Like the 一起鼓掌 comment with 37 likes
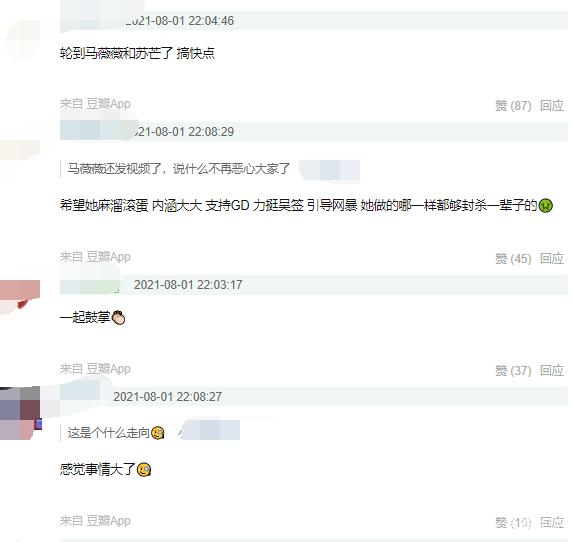This screenshot has height=542, width=573. pyautogui.click(x=513, y=371)
